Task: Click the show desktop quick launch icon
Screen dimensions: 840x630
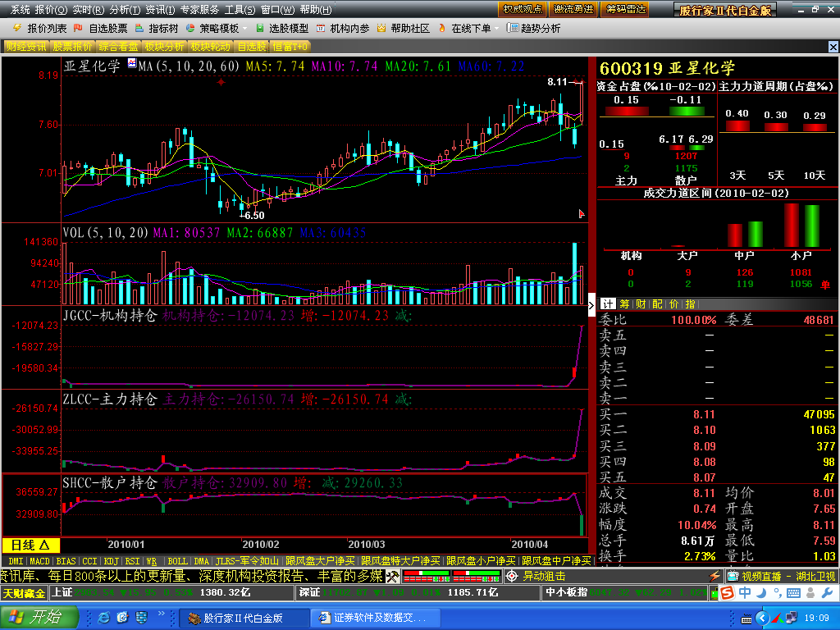Action: tap(141, 618)
